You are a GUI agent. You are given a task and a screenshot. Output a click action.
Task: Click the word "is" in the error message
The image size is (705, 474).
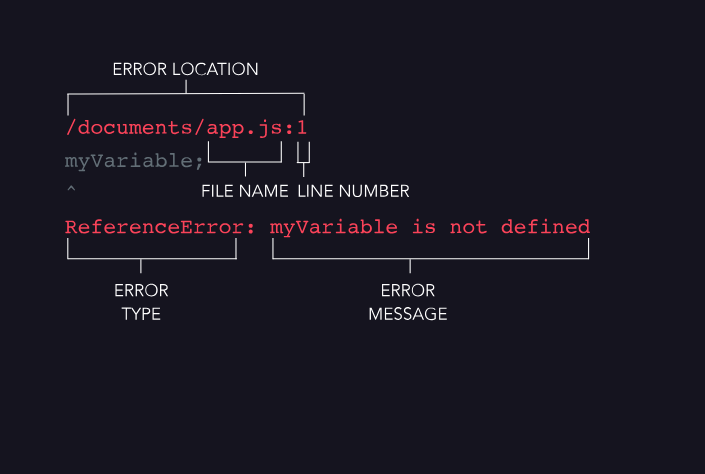424,227
